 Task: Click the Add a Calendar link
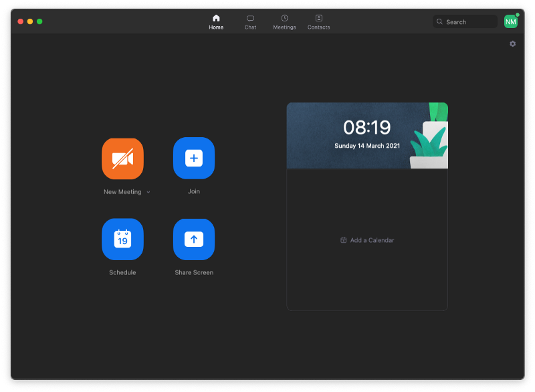coord(367,240)
